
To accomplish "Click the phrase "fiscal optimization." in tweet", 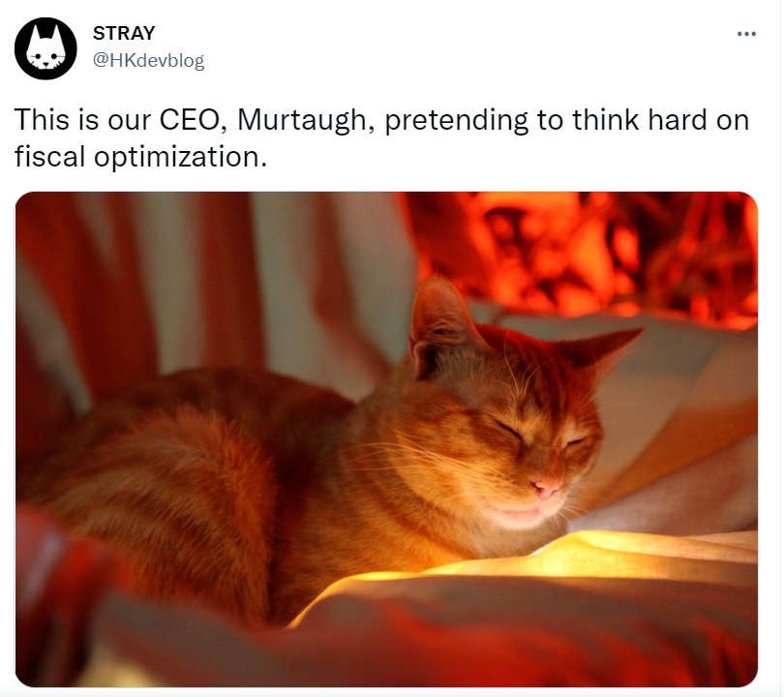I will point(141,157).
